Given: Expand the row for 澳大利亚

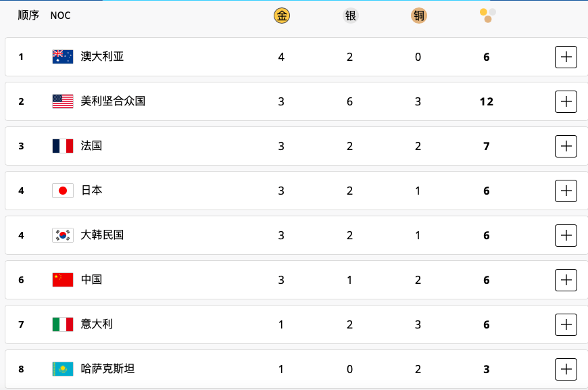Looking at the screenshot, I should coord(566,57).
